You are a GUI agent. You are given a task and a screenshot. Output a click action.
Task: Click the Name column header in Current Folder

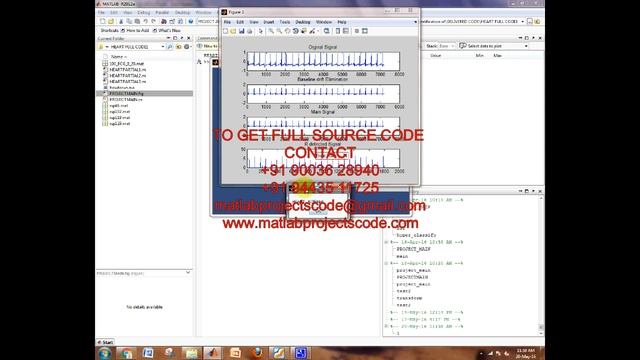click(118, 57)
